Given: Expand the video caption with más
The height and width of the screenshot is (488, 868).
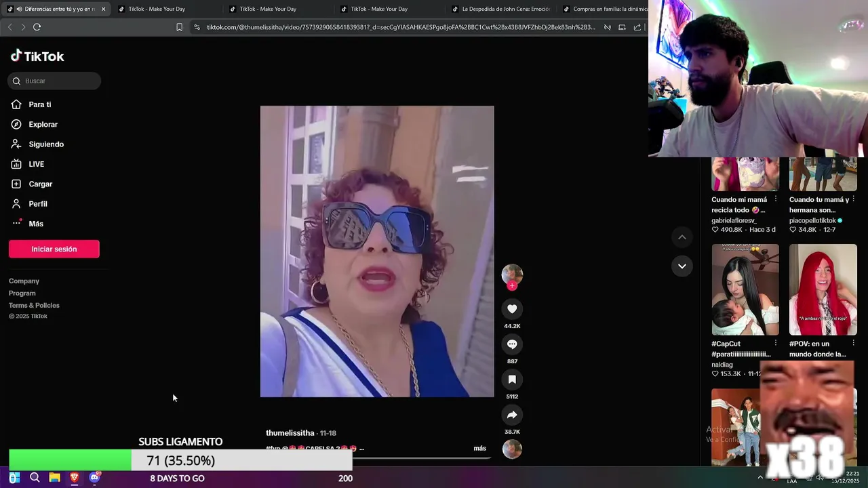Looking at the screenshot, I should [x=479, y=448].
